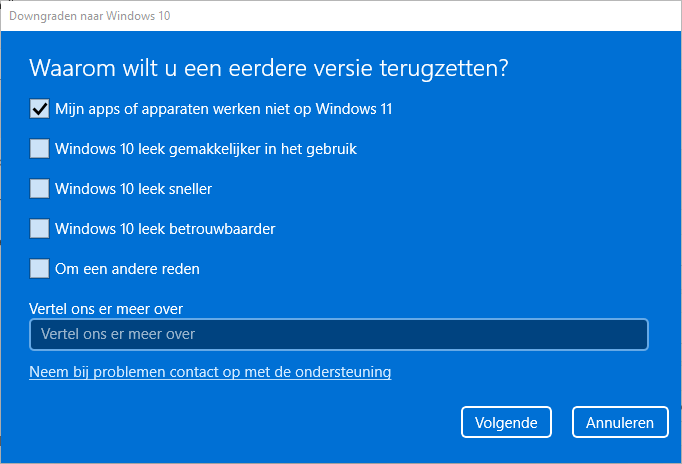Click the 'gemakkelijker in het gebruik' option label
682x464 pixels.
(x=262, y=149)
